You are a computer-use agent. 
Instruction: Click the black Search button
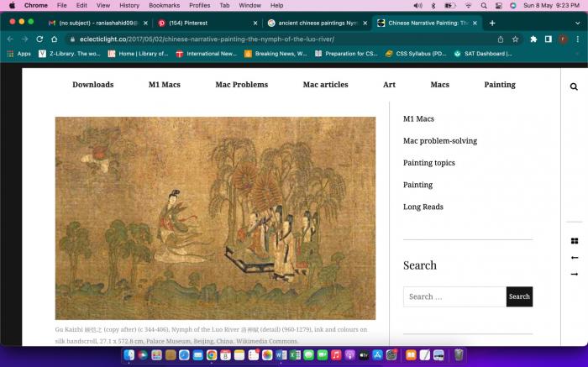pos(519,296)
